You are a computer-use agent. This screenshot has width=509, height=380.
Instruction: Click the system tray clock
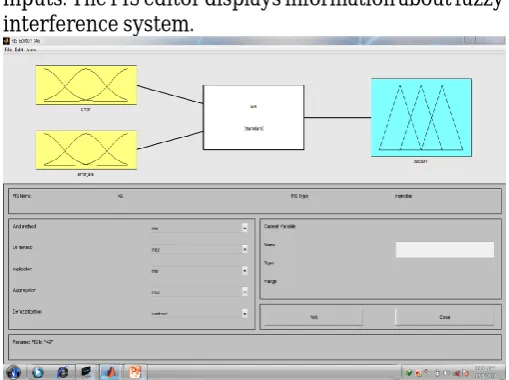485,372
